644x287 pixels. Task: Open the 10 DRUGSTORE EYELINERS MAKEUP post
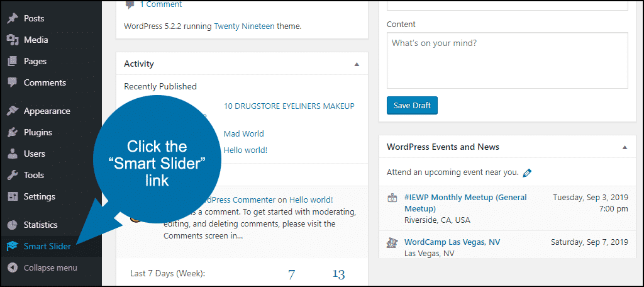click(x=289, y=106)
